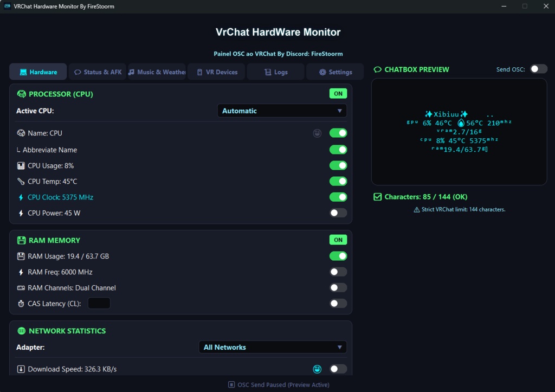This screenshot has height=392, width=555.
Task: Toggle the Processor (CPU) ON button
Action: [x=338, y=93]
